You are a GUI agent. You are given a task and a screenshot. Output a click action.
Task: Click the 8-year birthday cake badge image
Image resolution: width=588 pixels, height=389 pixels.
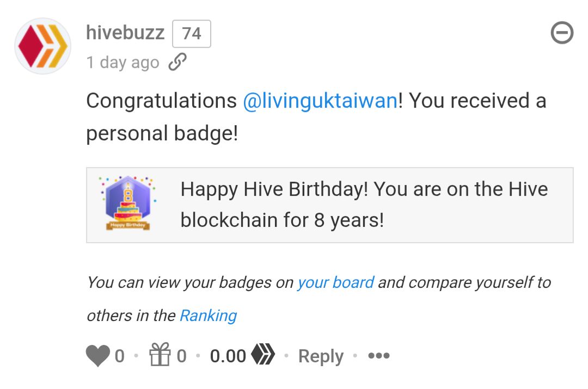(x=128, y=203)
